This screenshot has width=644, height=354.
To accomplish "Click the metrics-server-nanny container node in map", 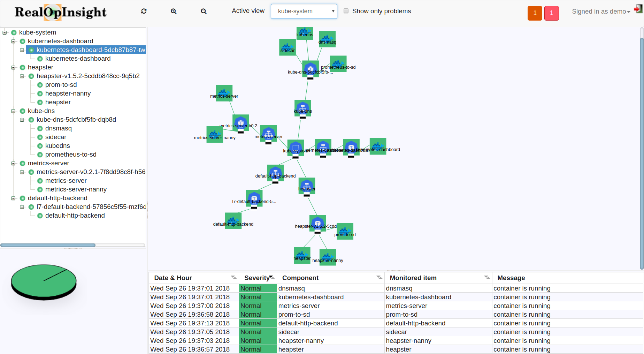I will (x=215, y=134).
